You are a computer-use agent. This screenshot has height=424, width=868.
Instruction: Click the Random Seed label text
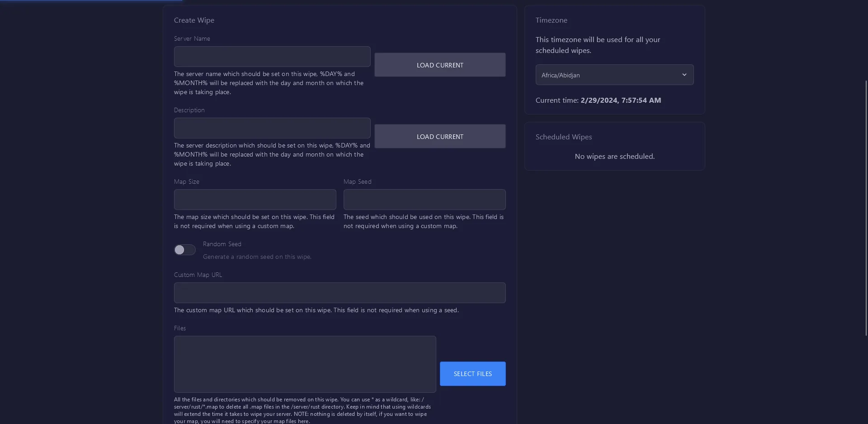(222, 244)
